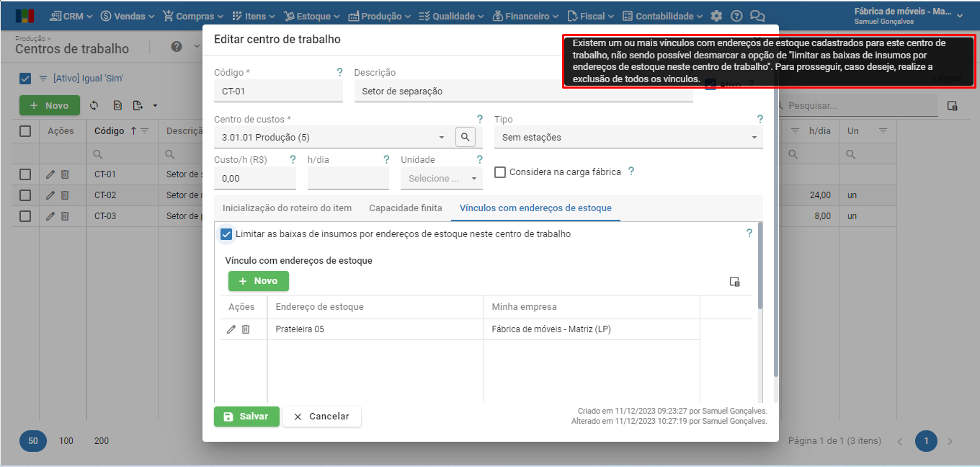
Task: Open the Tipo dropdown showing Sem estações
Action: pos(754,138)
